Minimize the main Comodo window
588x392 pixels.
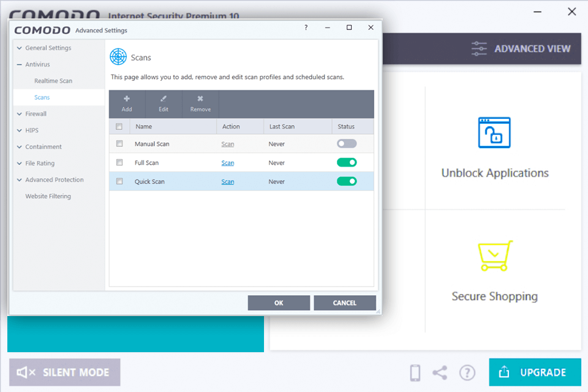[537, 12]
